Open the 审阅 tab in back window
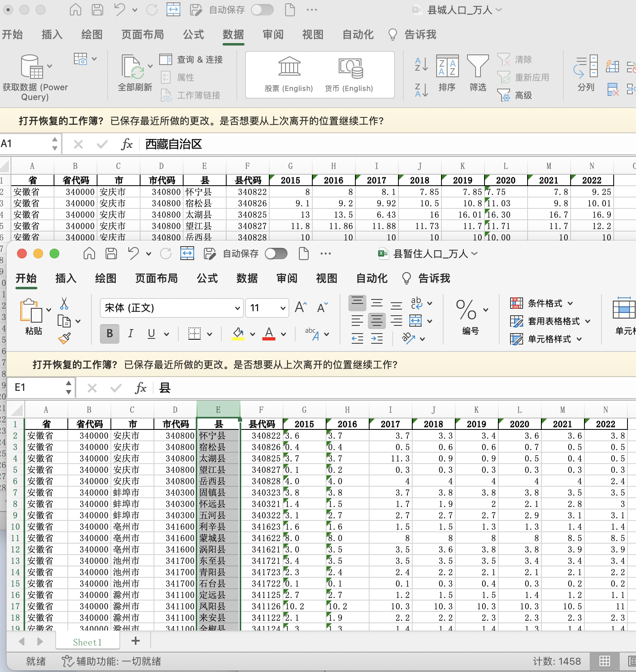636x672 pixels. [273, 35]
